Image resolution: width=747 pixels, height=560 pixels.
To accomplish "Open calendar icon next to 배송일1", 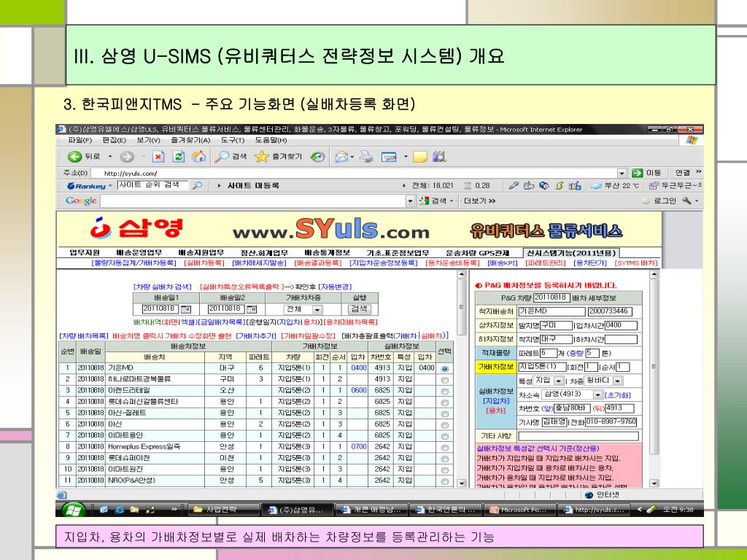I will point(186,309).
